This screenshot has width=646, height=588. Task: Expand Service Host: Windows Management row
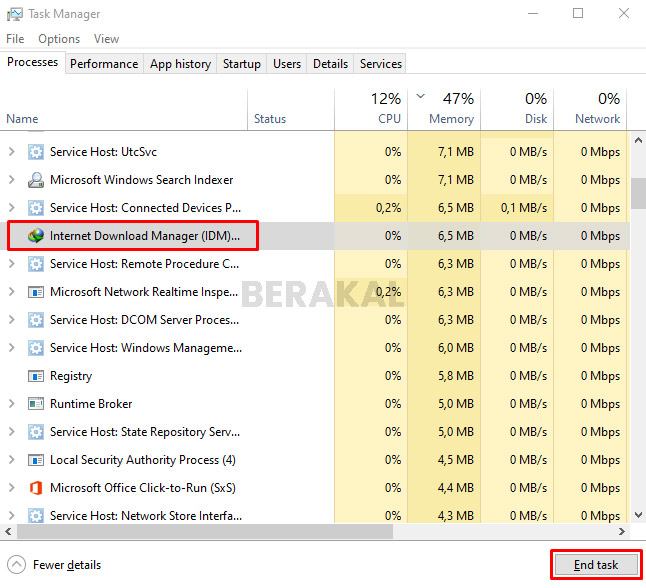[x=12, y=348]
